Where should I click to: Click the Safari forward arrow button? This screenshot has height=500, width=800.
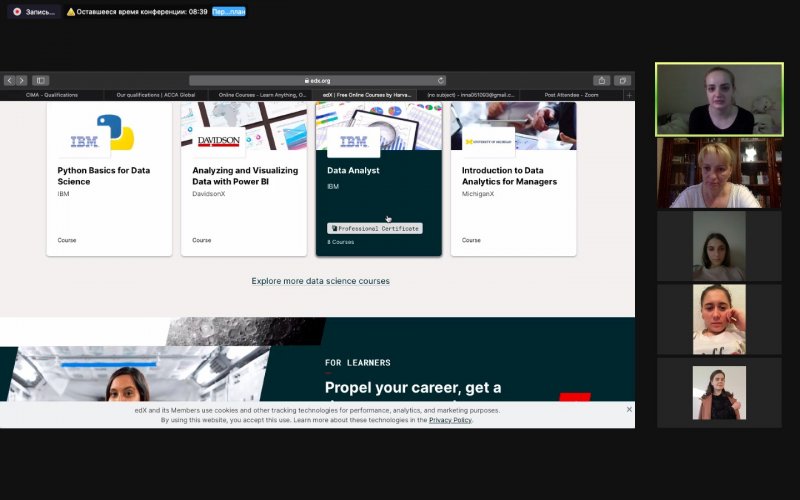coord(22,80)
